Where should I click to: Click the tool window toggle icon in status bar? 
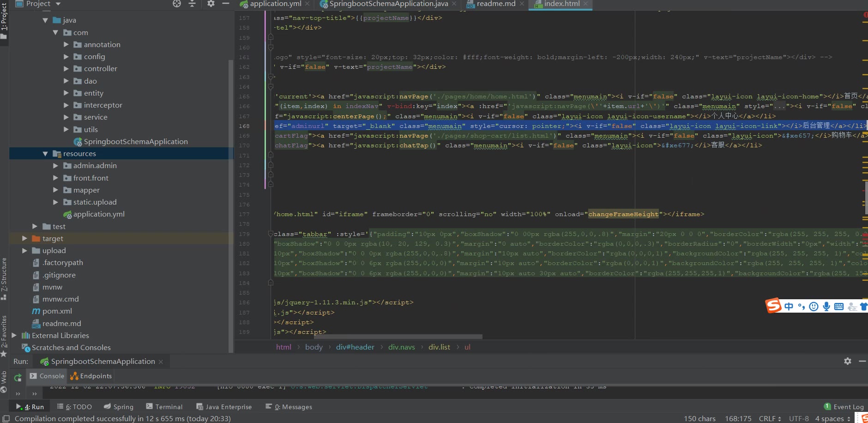click(6, 418)
